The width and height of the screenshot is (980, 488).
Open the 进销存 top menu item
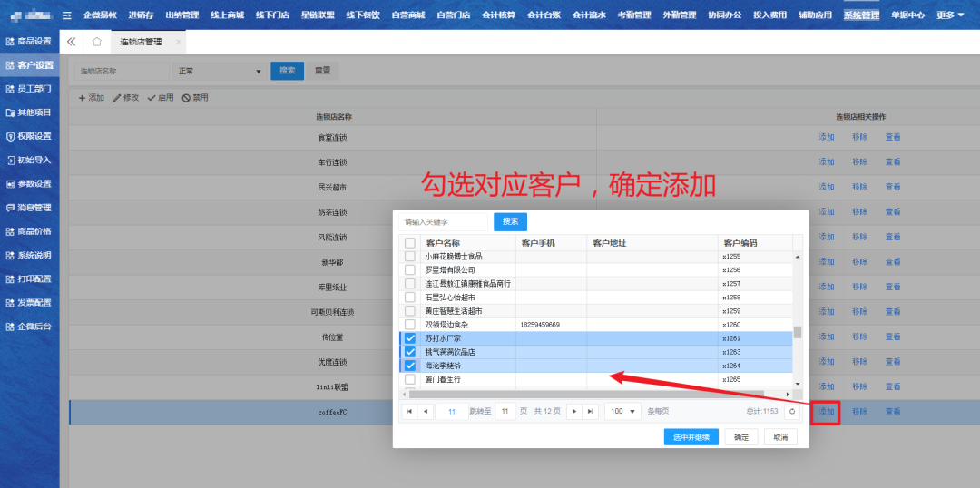pyautogui.click(x=141, y=15)
